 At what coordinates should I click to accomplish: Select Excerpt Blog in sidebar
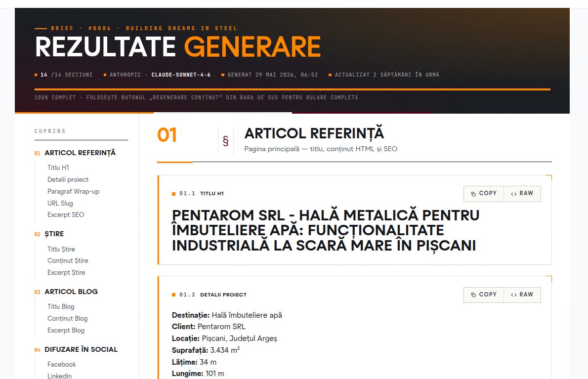[66, 331]
